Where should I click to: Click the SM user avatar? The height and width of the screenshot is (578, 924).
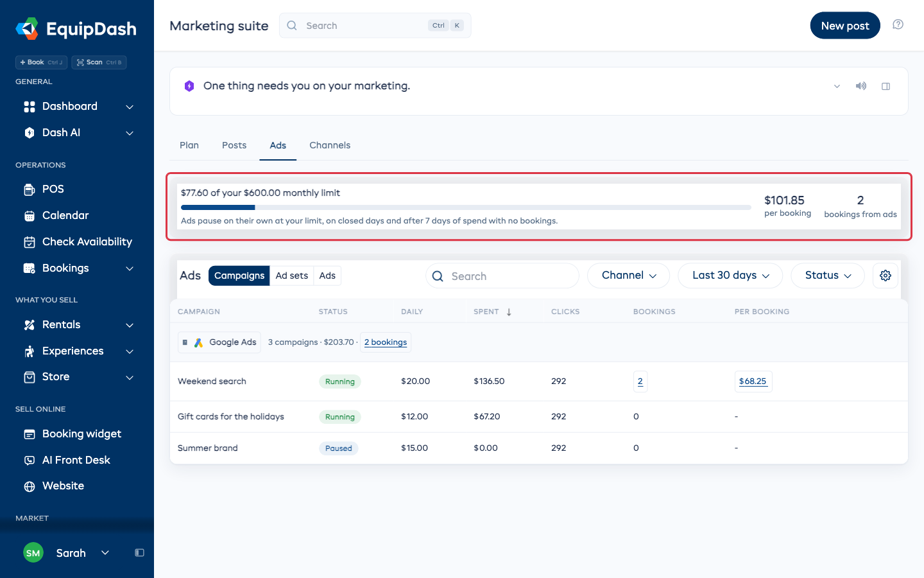[33, 553]
